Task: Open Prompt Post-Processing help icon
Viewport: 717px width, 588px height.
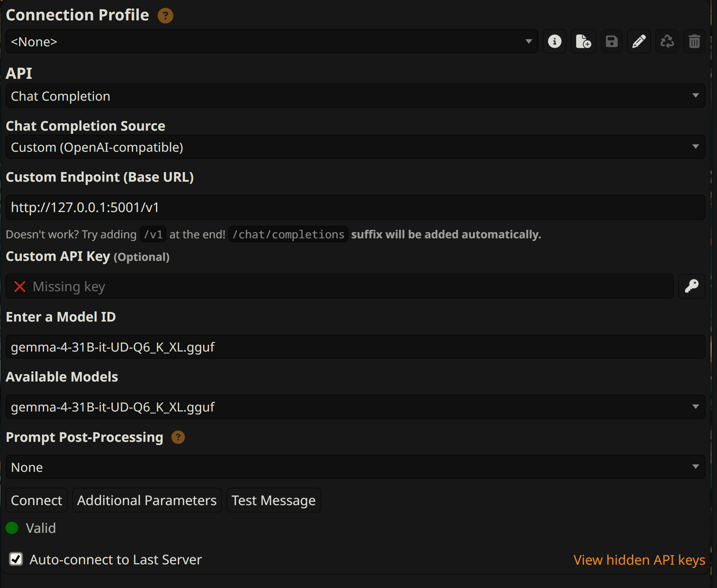Action: click(178, 437)
